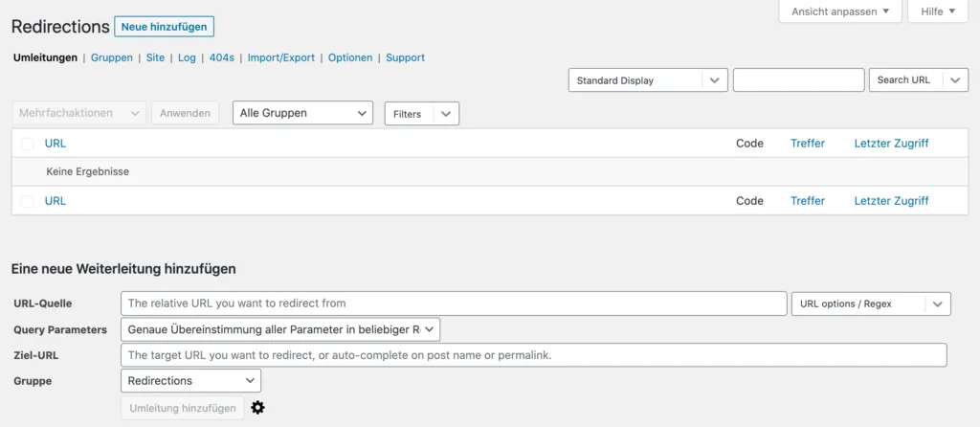Screen dimensions: 980x427
Task: Switch to the Log tab
Action: pos(187,57)
